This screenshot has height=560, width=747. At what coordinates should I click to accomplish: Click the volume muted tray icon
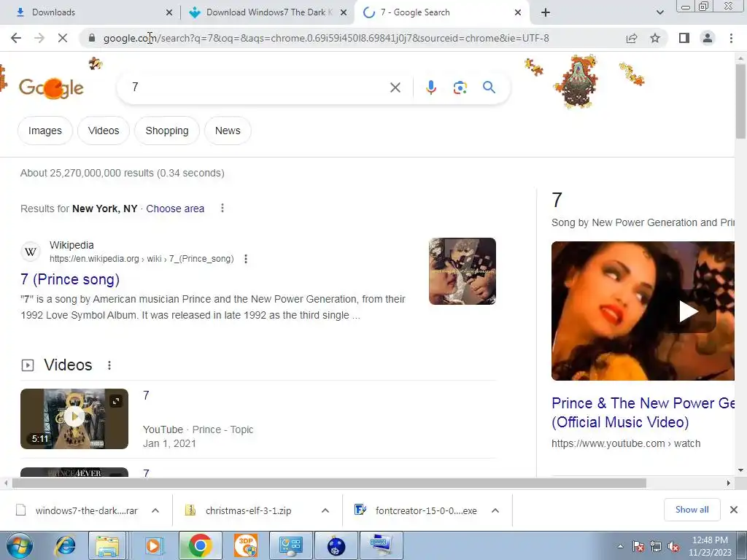coord(673,547)
